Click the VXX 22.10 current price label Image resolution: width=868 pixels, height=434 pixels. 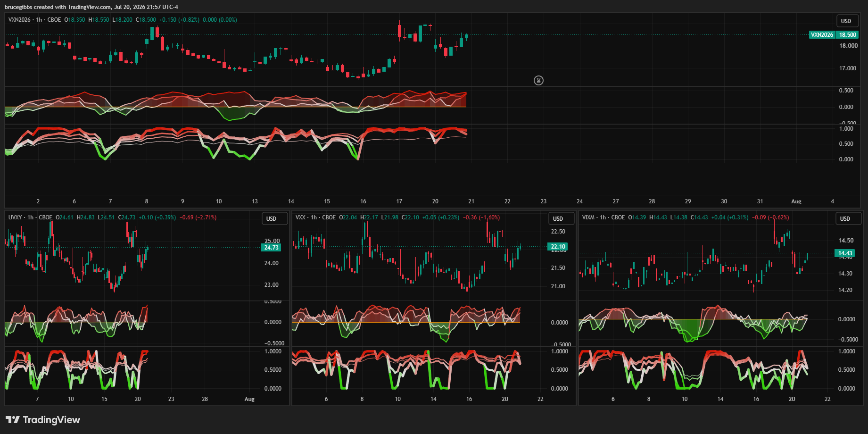pyautogui.click(x=558, y=247)
